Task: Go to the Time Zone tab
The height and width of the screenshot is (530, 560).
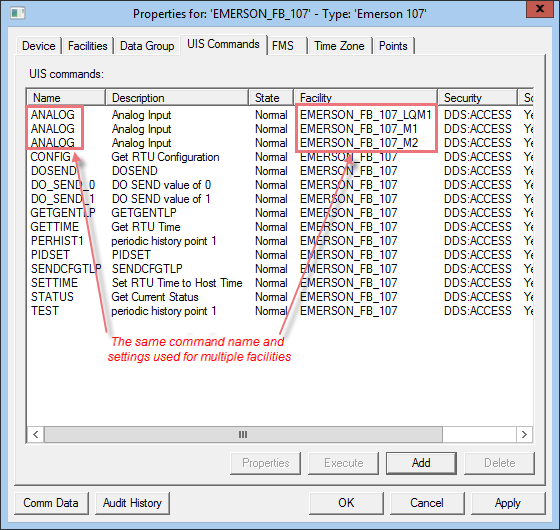Action: click(339, 46)
